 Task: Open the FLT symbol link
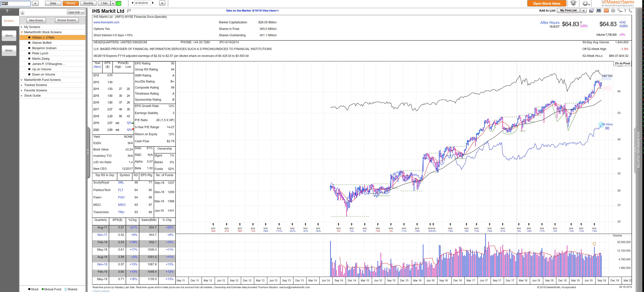121,190
